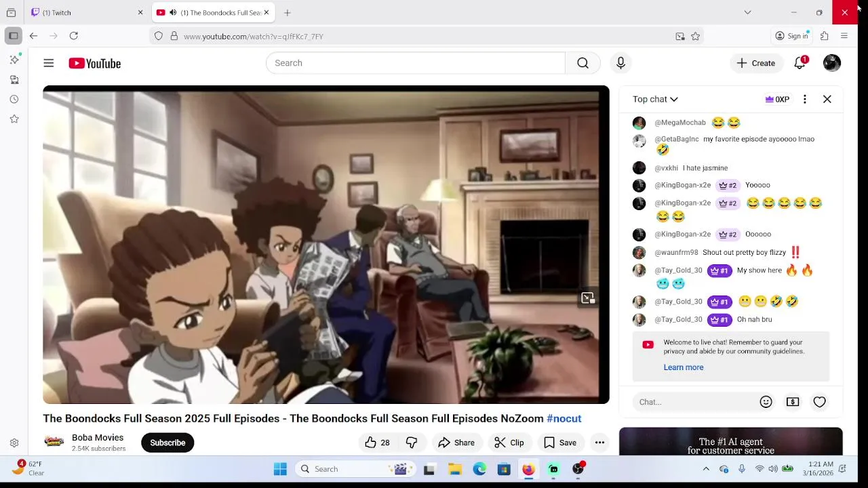
Task: Like the video with thumbs up
Action: click(x=377, y=443)
